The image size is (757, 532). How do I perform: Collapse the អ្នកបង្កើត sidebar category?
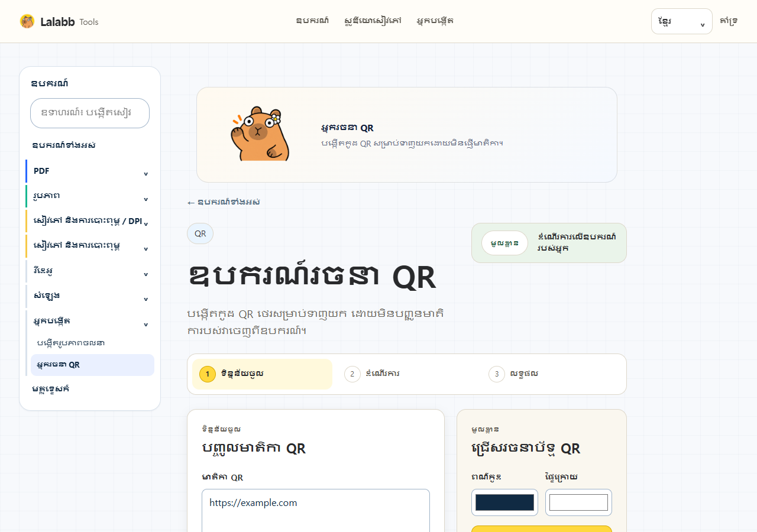click(90, 321)
